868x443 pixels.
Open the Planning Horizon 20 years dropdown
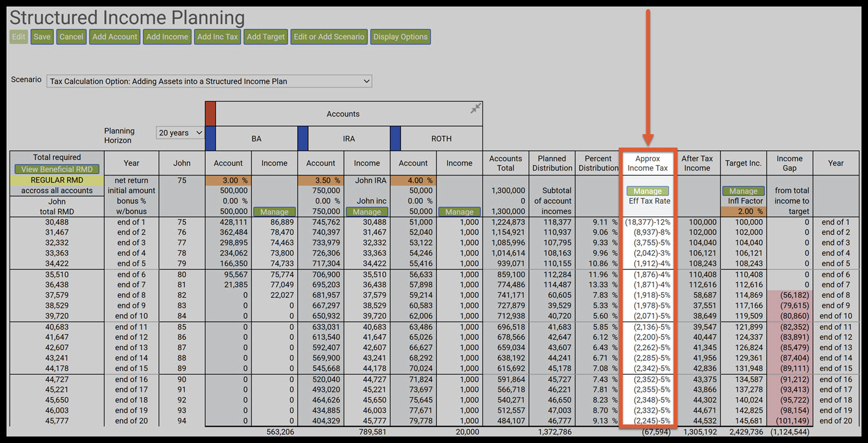[181, 133]
